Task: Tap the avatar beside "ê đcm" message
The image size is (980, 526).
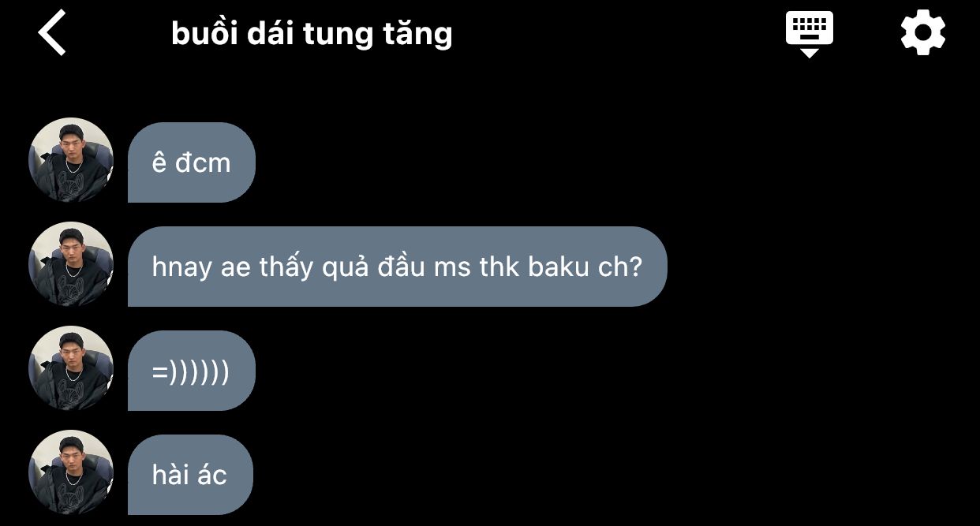Action: point(71,160)
